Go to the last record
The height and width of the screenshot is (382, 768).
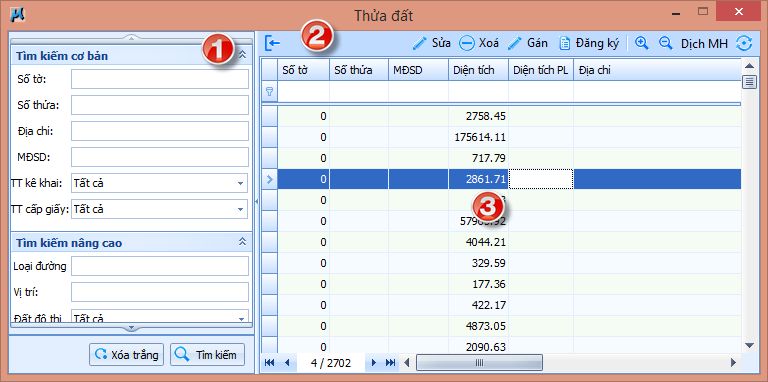click(x=390, y=362)
